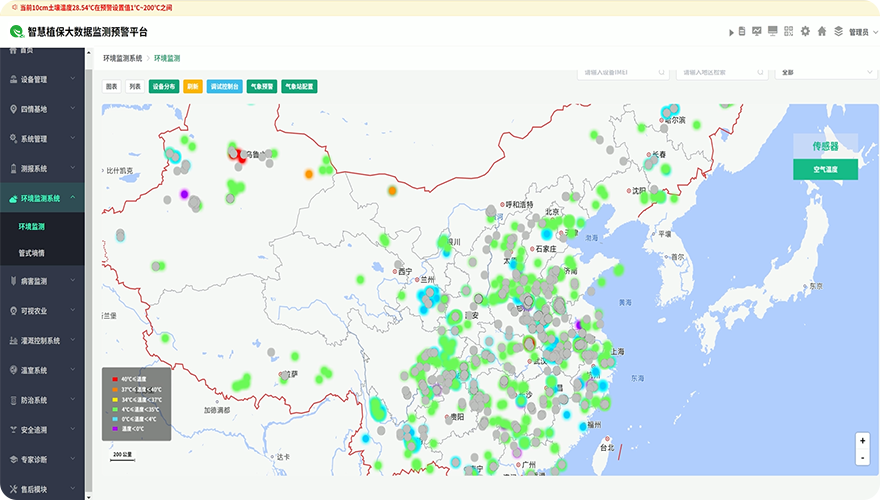Open the QR code icon in header
Screen dimensions: 880x500
tap(788, 31)
